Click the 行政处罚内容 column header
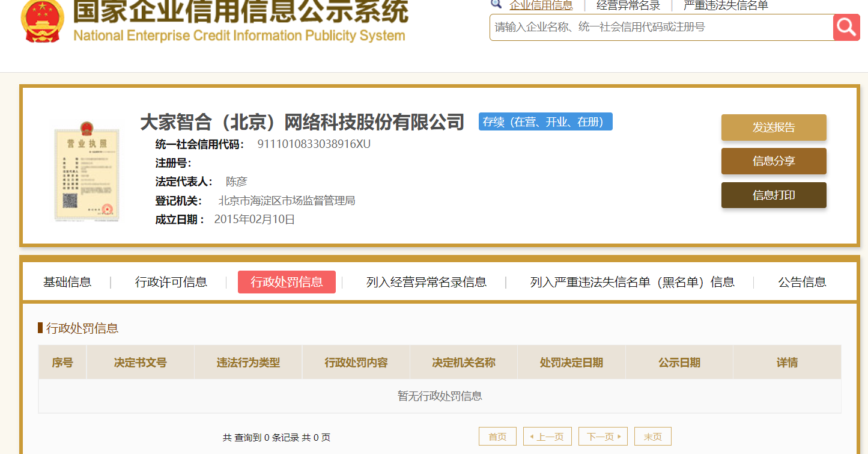 click(356, 363)
